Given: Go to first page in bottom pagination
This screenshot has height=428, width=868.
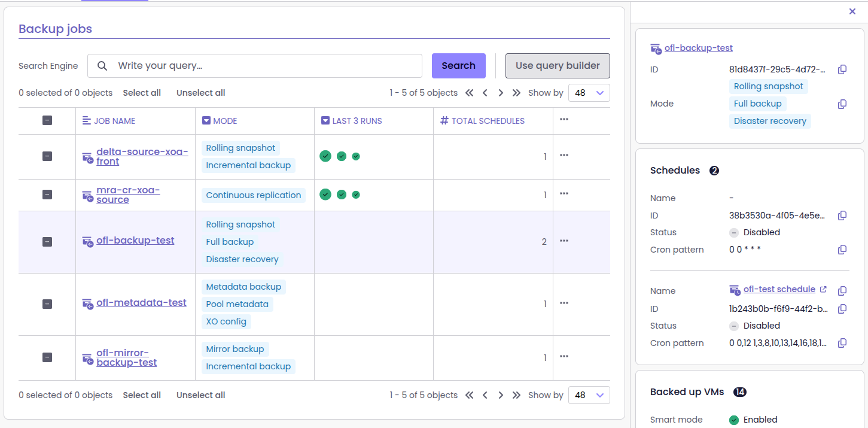Looking at the screenshot, I should click(x=470, y=395).
